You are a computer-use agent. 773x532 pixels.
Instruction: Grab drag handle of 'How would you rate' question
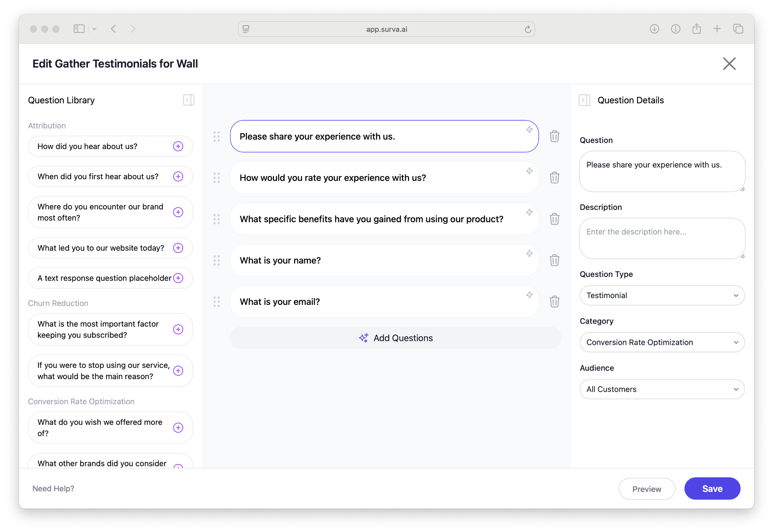217,178
